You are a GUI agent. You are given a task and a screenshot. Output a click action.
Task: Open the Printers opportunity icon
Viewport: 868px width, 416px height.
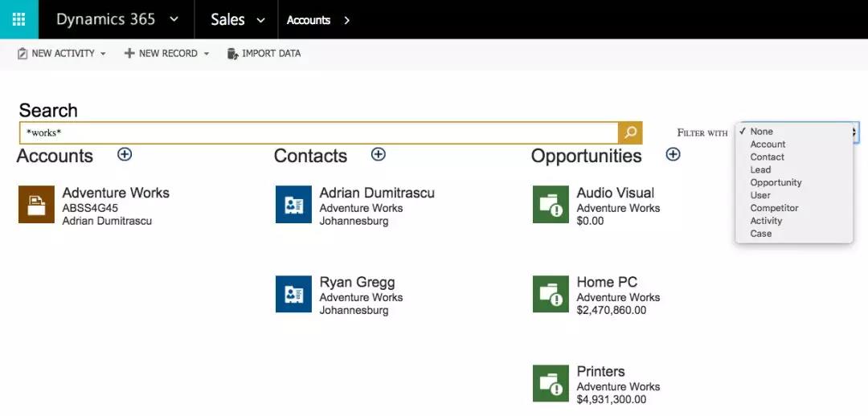coord(551,383)
